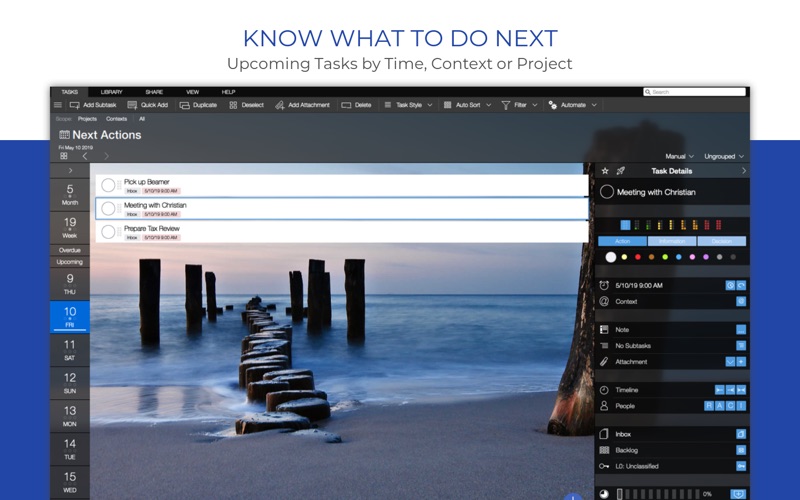This screenshot has height=500, width=800.
Task: Open the VIEW menu
Action: pyautogui.click(x=192, y=92)
